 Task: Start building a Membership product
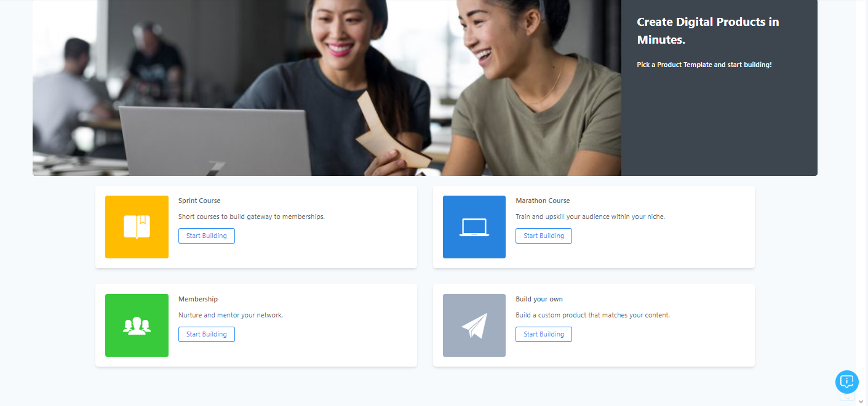207,334
